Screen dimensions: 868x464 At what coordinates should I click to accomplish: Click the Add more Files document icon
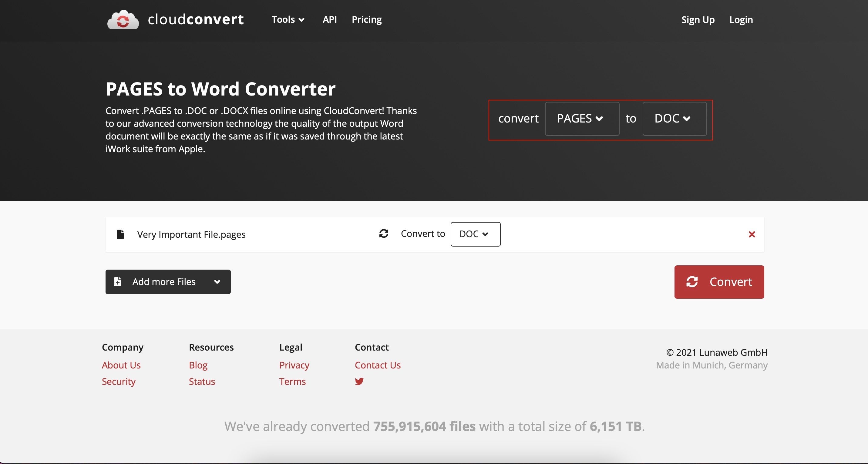pyautogui.click(x=118, y=281)
